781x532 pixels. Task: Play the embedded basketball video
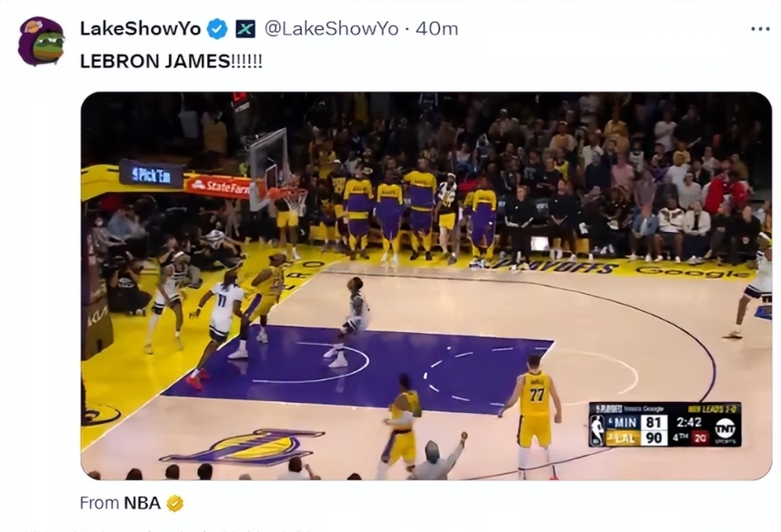426,286
